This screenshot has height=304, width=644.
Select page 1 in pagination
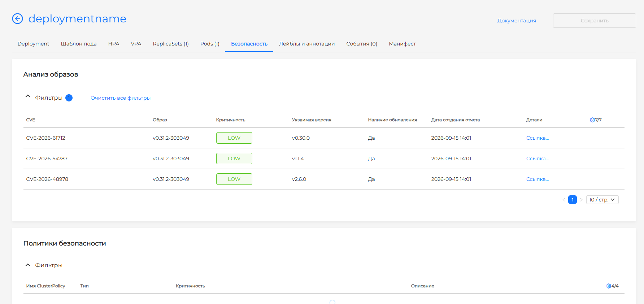pyautogui.click(x=573, y=200)
